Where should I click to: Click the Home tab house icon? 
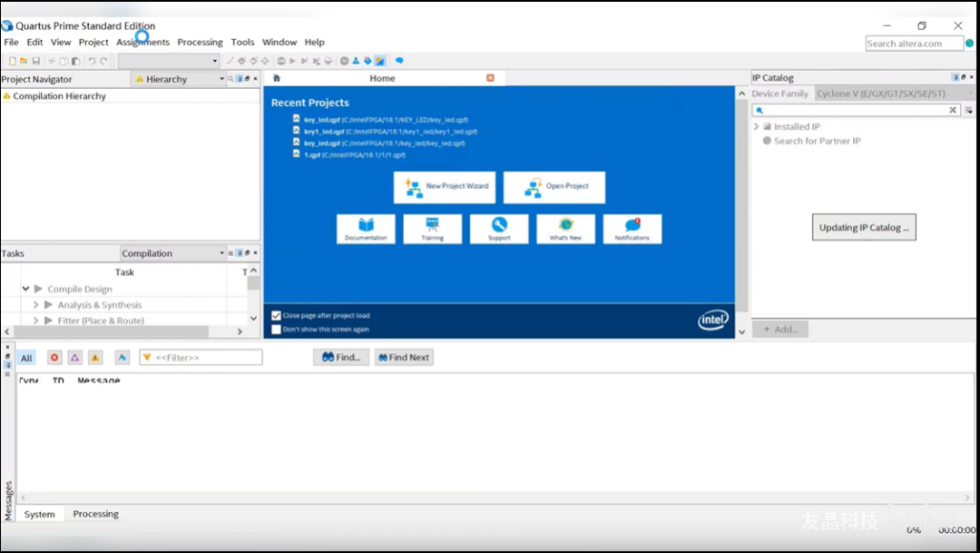tap(276, 78)
